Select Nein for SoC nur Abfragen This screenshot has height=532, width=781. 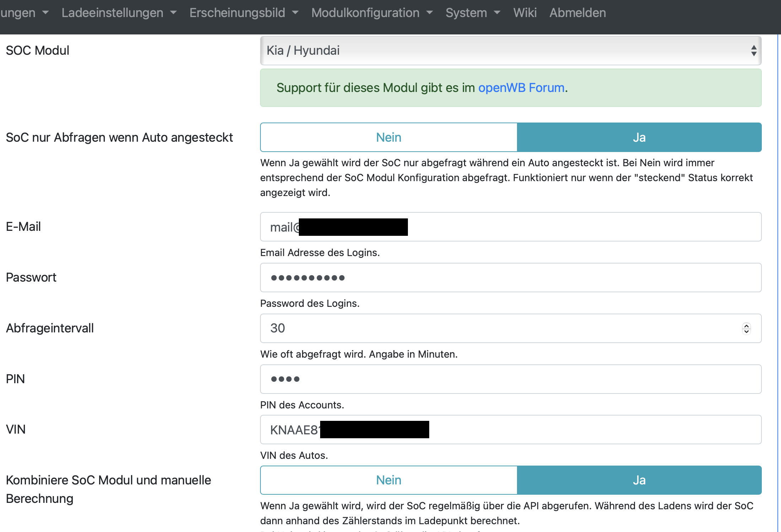[x=389, y=137]
